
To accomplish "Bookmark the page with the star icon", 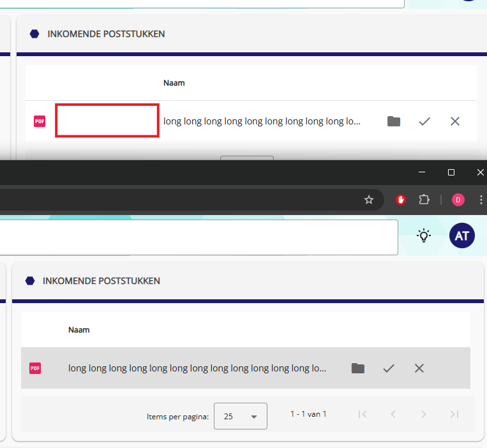I will (x=368, y=200).
